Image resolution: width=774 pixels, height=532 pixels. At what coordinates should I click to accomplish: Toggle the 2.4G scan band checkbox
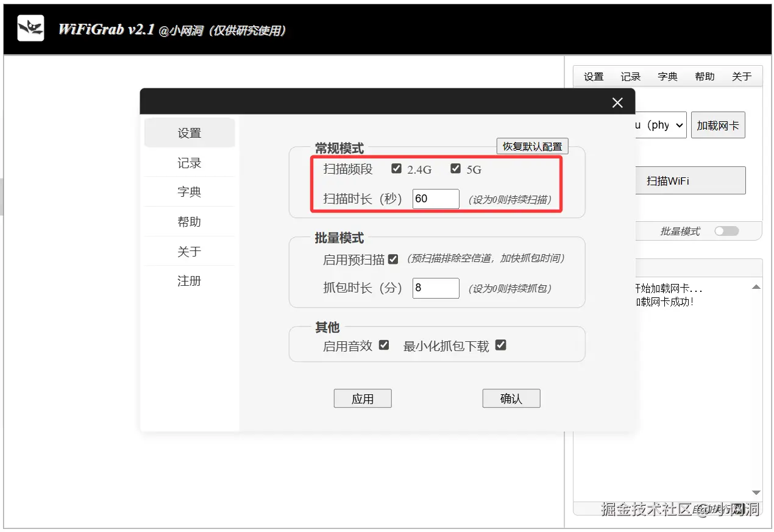[396, 168]
